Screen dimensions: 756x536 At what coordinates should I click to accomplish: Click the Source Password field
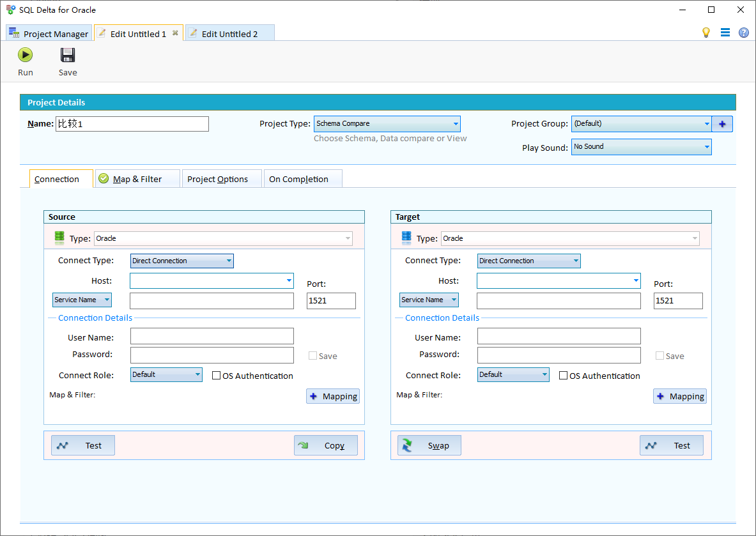[212, 355]
